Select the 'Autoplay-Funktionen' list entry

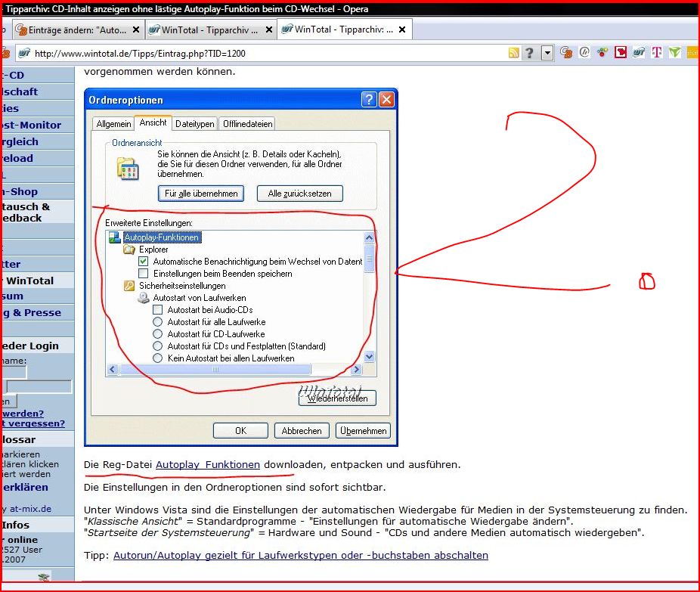pyautogui.click(x=162, y=237)
